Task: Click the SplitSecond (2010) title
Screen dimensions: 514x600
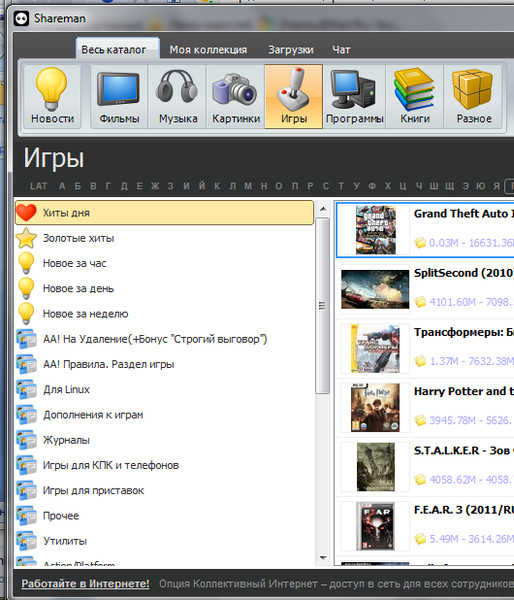Action: pos(463,273)
